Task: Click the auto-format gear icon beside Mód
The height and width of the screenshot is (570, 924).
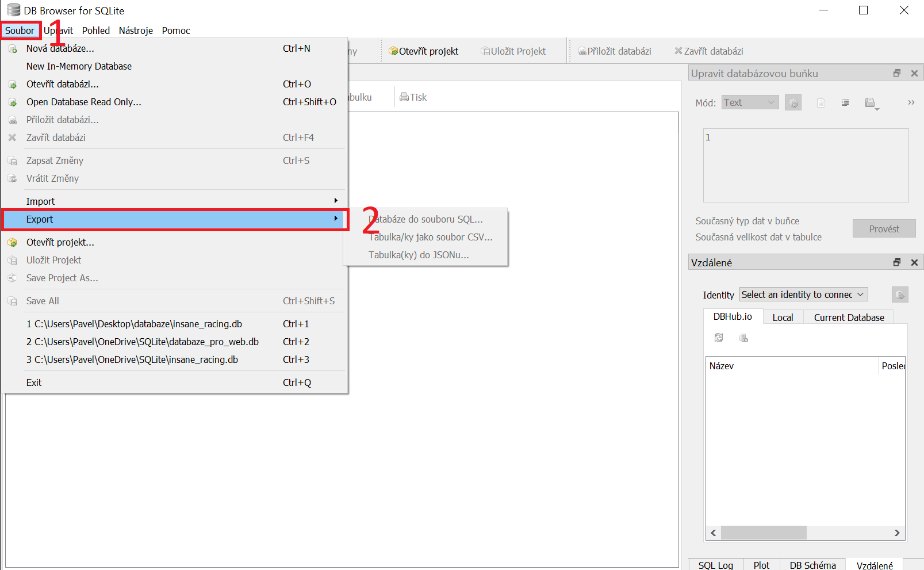Action: pyautogui.click(x=793, y=103)
